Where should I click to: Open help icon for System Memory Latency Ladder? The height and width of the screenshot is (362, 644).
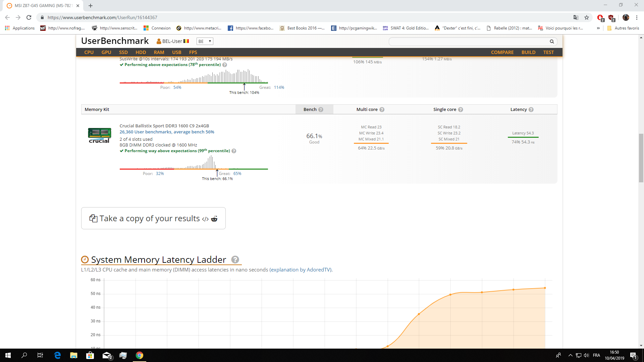[235, 260]
